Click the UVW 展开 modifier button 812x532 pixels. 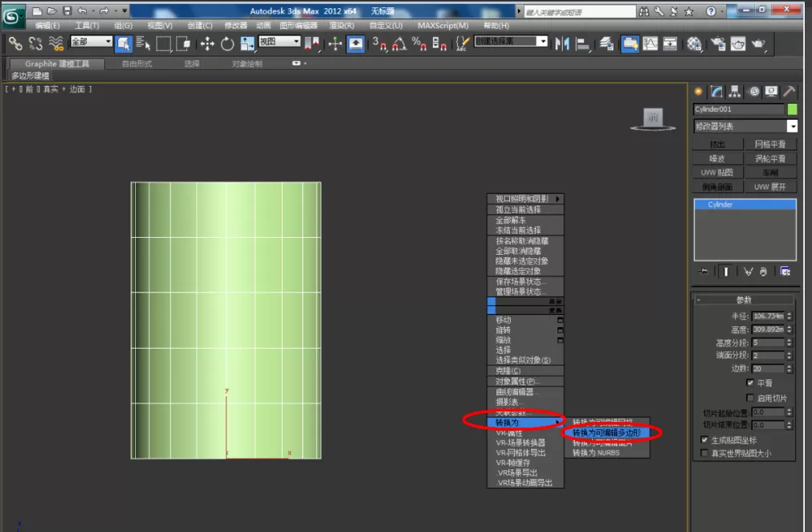[769, 186]
